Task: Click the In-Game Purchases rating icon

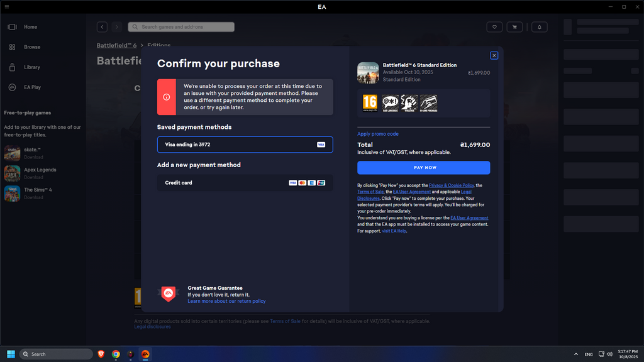Action: (x=428, y=103)
